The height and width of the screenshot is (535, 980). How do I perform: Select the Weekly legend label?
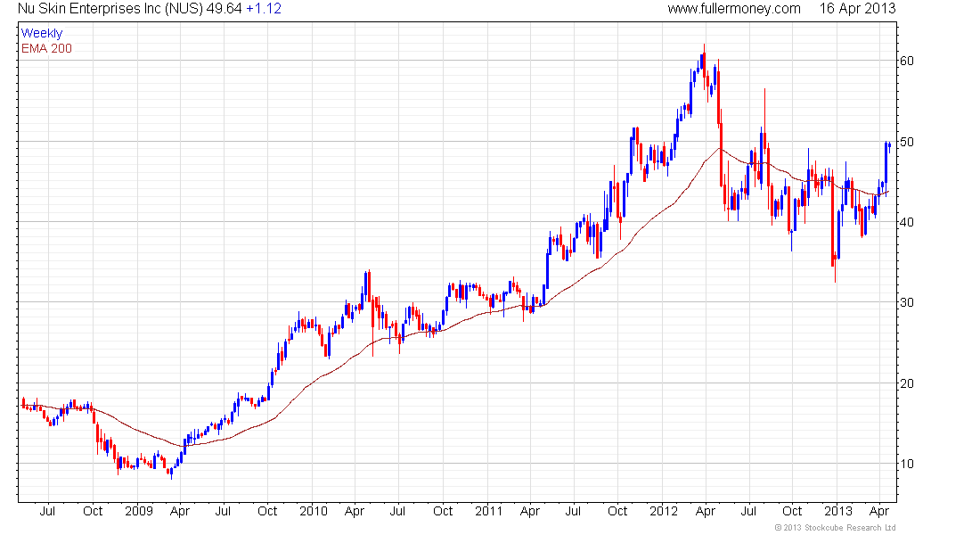pos(42,33)
